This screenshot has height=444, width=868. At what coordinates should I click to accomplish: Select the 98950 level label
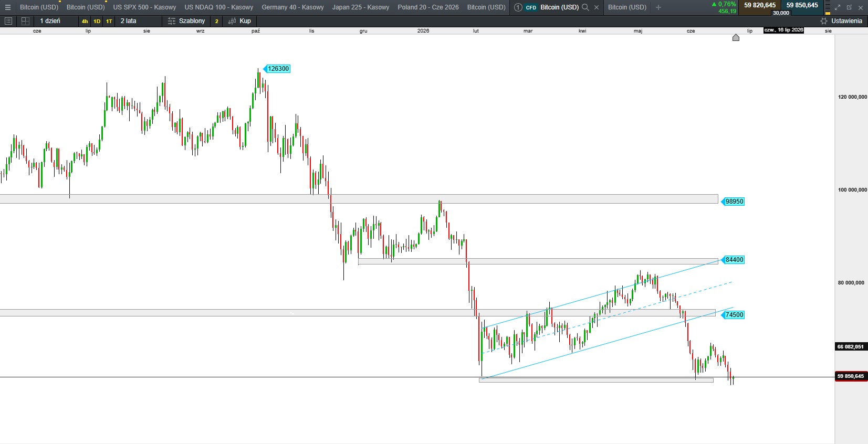coord(734,202)
